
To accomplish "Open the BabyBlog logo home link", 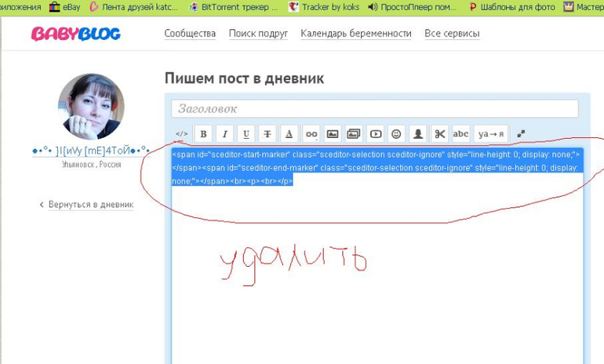I will point(76,34).
